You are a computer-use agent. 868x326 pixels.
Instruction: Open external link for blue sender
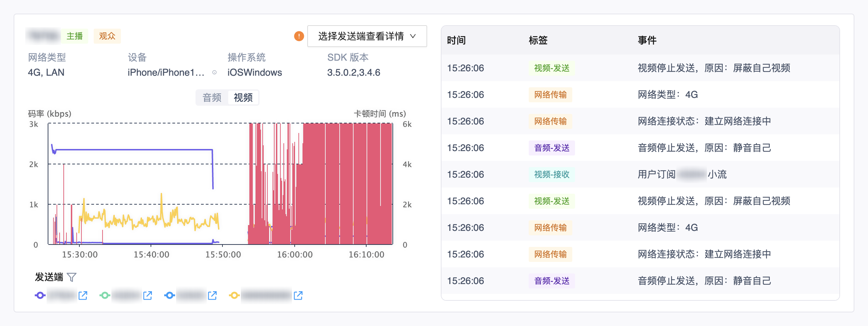tap(212, 295)
